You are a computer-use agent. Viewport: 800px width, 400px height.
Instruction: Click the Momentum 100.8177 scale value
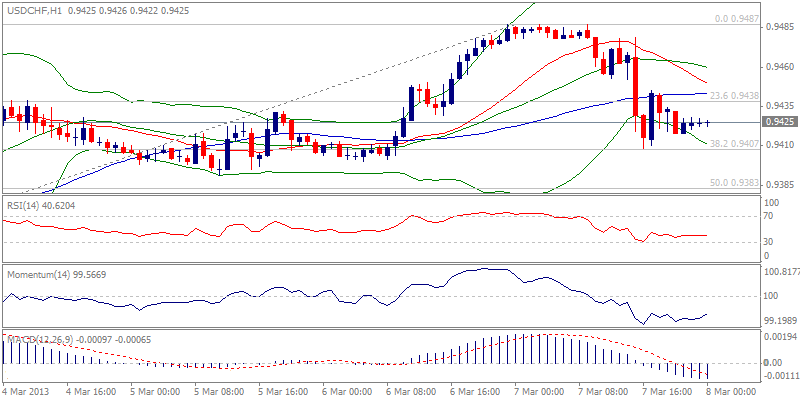click(x=781, y=271)
